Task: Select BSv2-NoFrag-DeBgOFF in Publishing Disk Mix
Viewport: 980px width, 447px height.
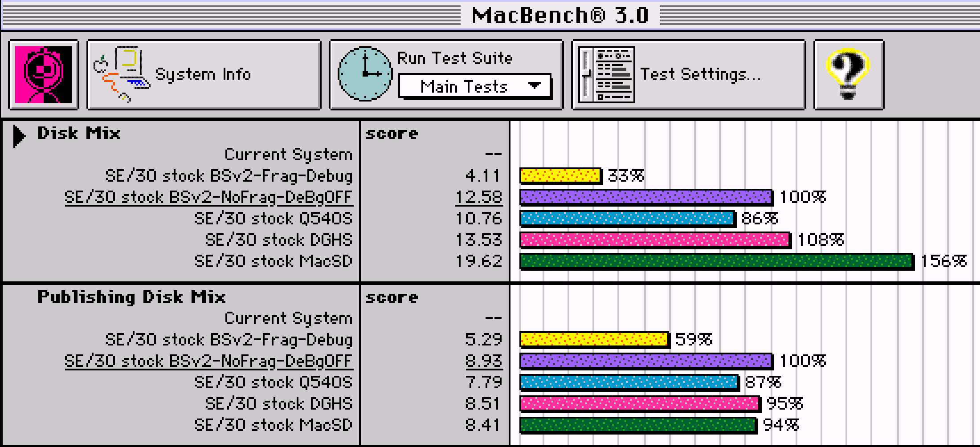Action: pyautogui.click(x=208, y=361)
